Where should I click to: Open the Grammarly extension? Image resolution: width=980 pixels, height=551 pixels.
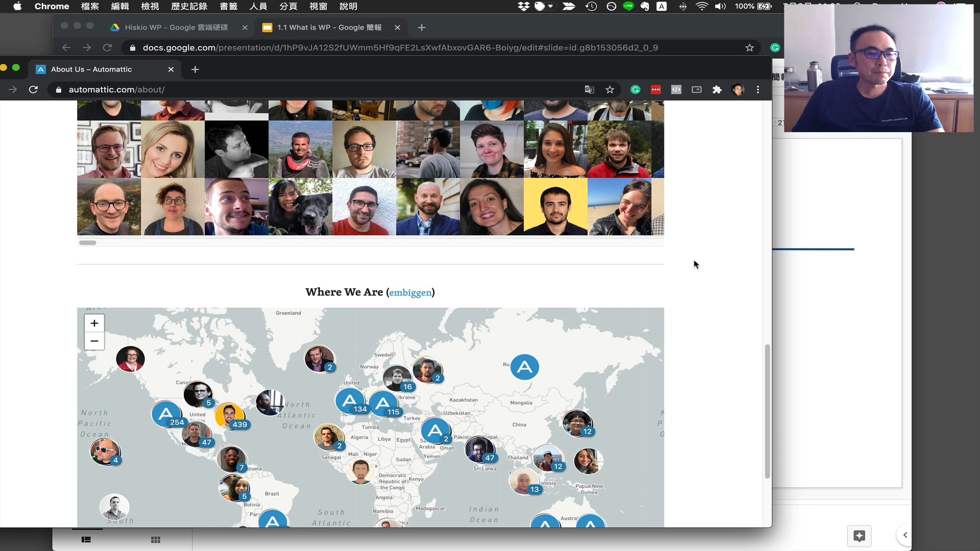(635, 89)
